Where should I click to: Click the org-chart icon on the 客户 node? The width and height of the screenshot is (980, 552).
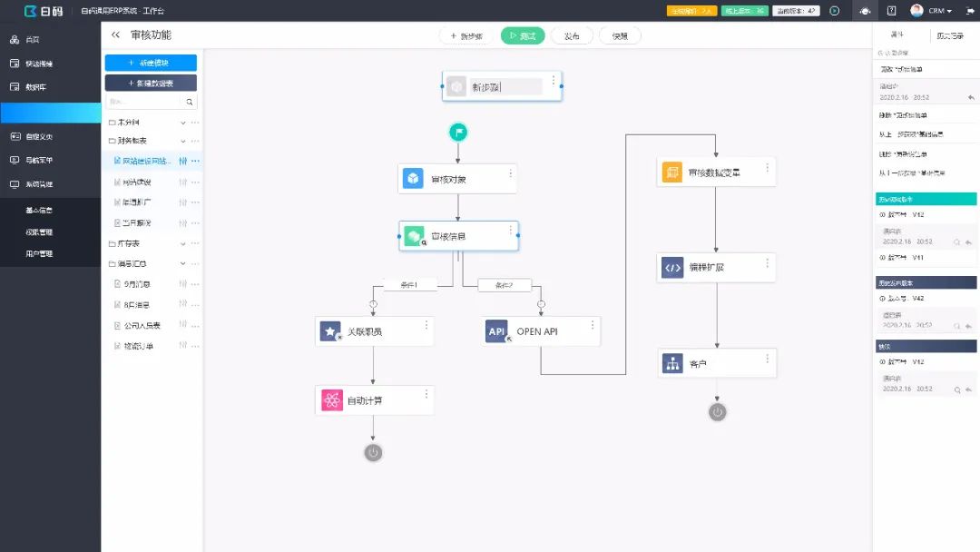click(x=672, y=363)
